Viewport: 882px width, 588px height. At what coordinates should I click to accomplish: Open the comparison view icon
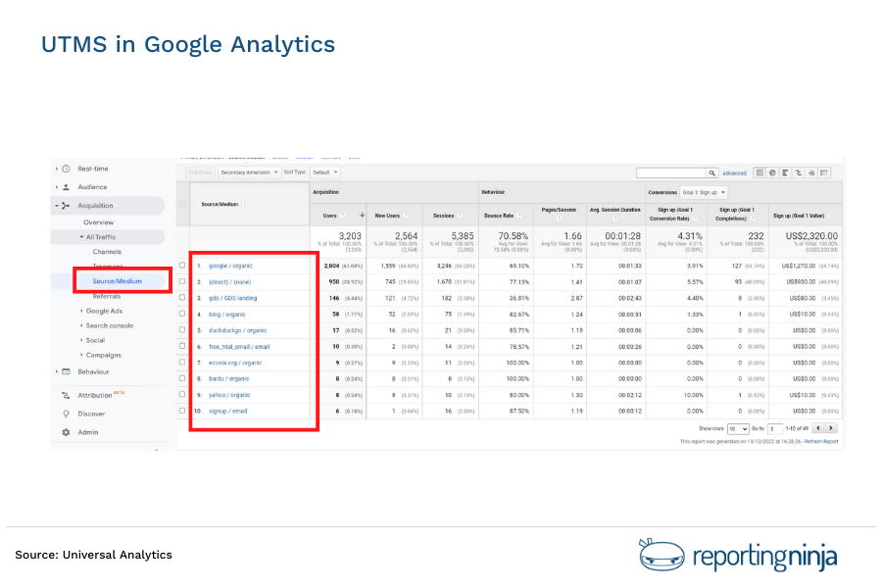coord(801,172)
